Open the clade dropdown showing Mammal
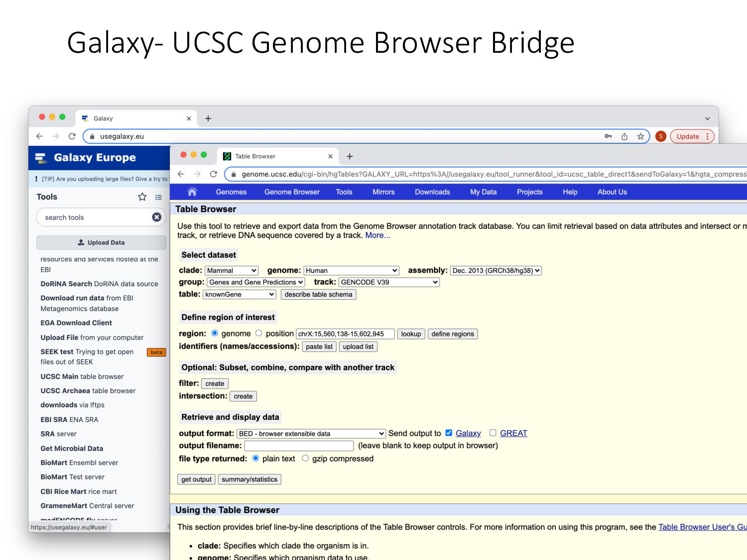Viewport: 747px width, 560px height. click(x=232, y=270)
